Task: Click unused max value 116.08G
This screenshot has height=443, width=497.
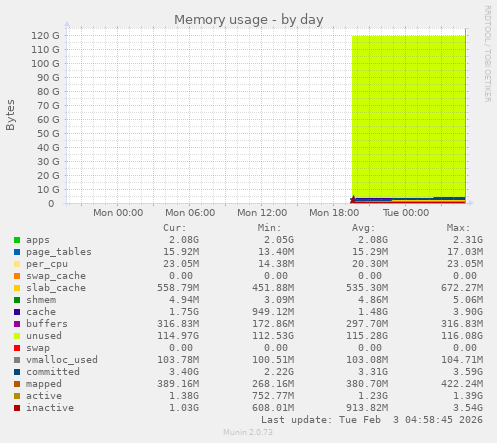Action: (x=462, y=336)
